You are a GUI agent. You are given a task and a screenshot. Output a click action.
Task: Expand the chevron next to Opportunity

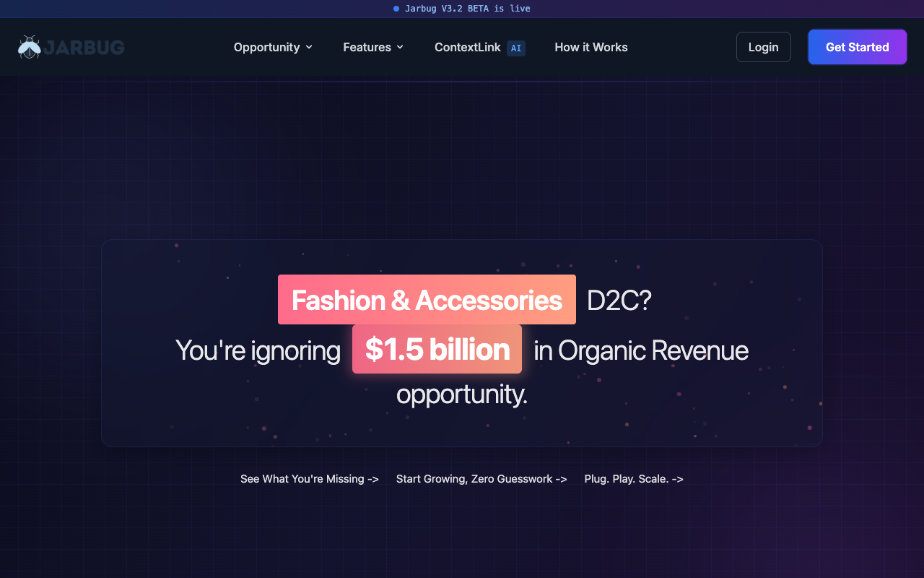coord(309,47)
